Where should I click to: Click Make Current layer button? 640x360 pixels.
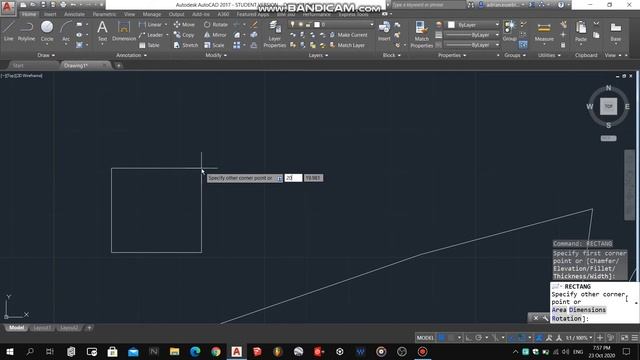pos(349,35)
